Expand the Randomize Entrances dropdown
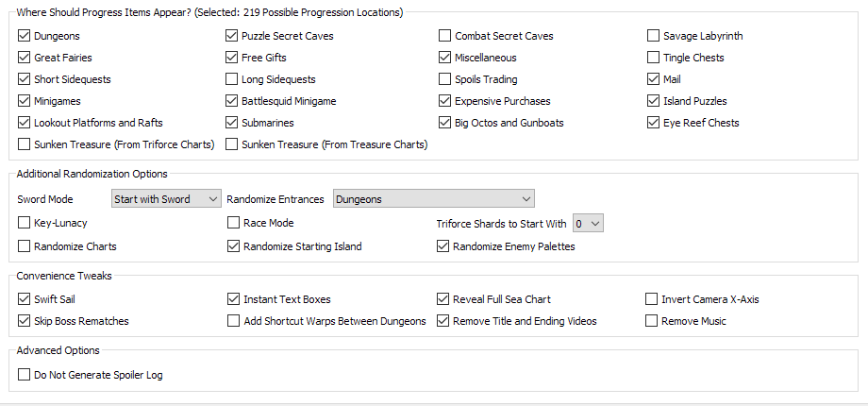 point(433,199)
